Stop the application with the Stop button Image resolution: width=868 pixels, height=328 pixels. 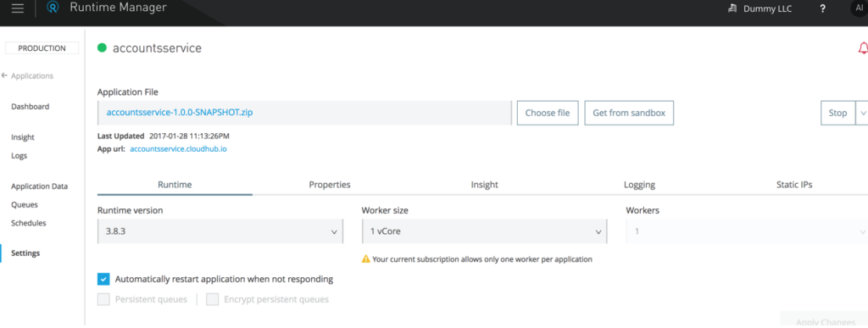point(837,113)
